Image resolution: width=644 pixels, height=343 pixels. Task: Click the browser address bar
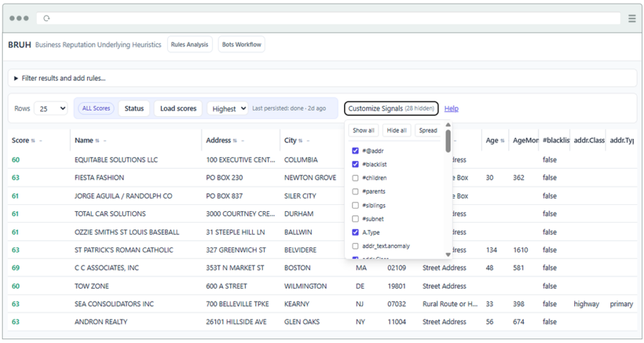328,18
